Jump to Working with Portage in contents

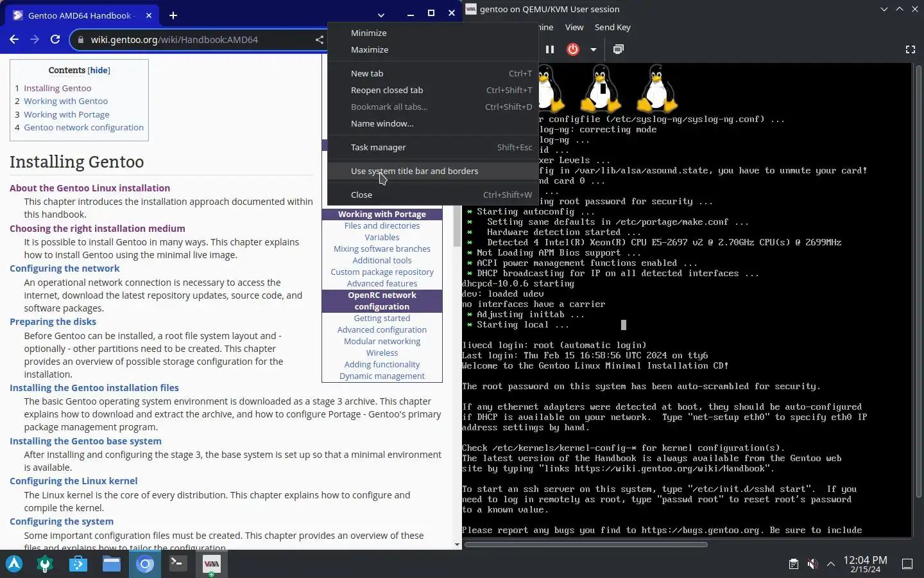point(66,114)
